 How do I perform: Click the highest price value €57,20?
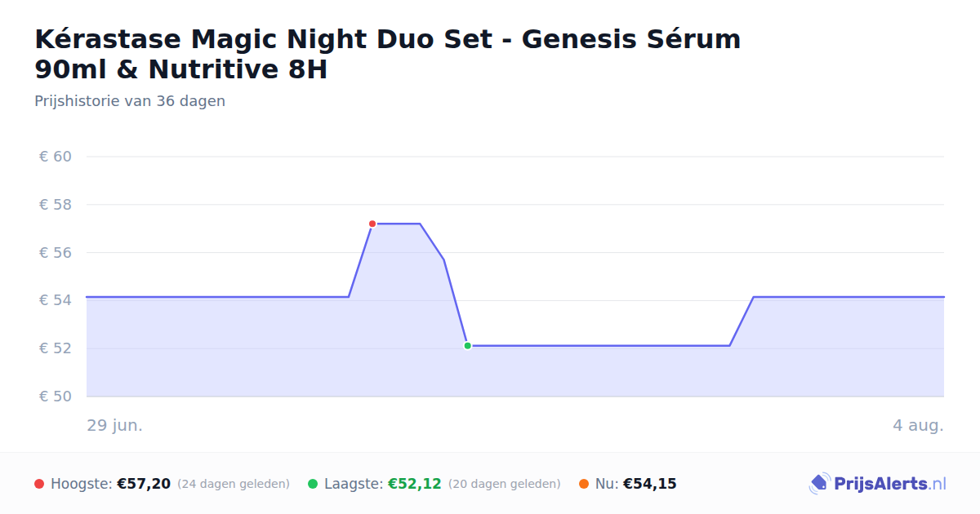point(144,484)
